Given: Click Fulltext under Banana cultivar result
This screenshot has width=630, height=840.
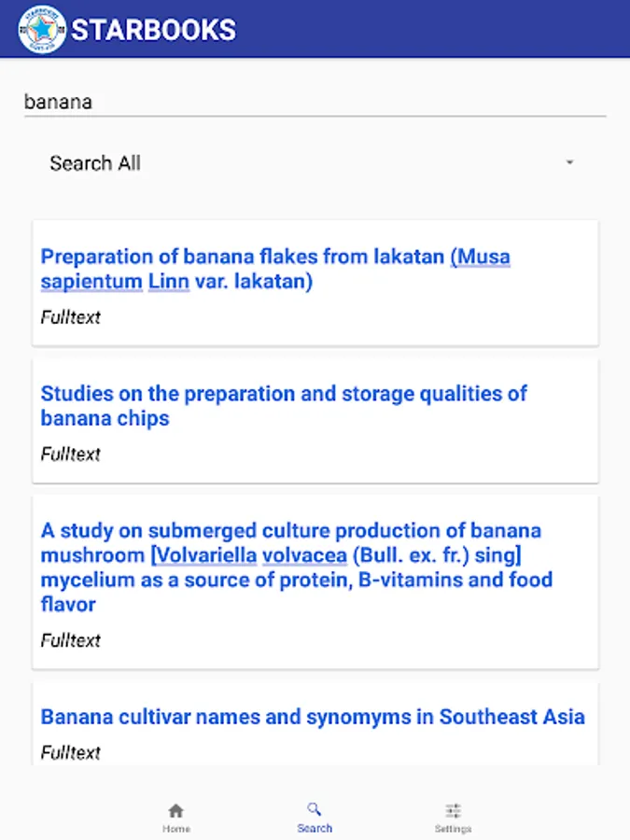Looking at the screenshot, I should click(70, 752).
